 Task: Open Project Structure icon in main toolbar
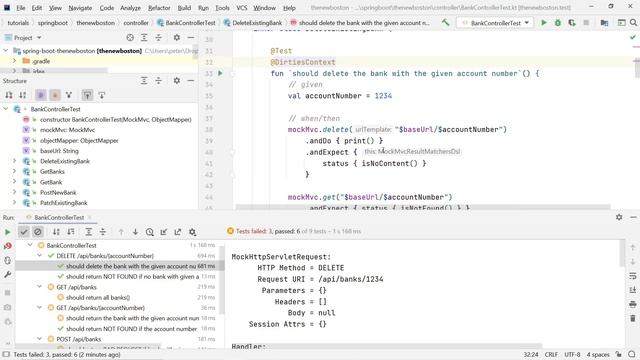click(x=604, y=23)
